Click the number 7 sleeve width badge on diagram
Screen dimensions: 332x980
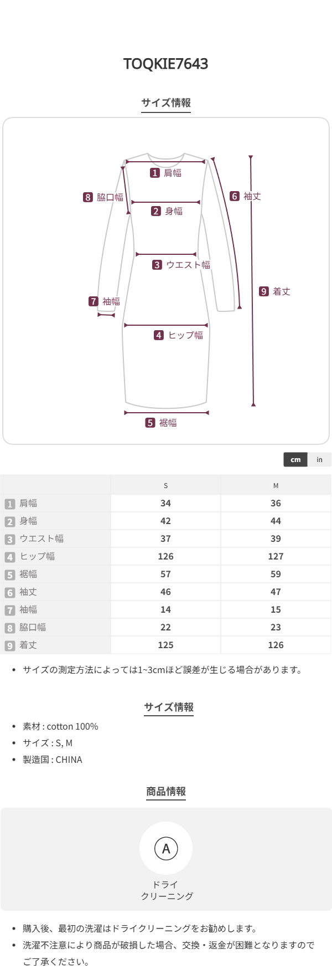coord(94,301)
